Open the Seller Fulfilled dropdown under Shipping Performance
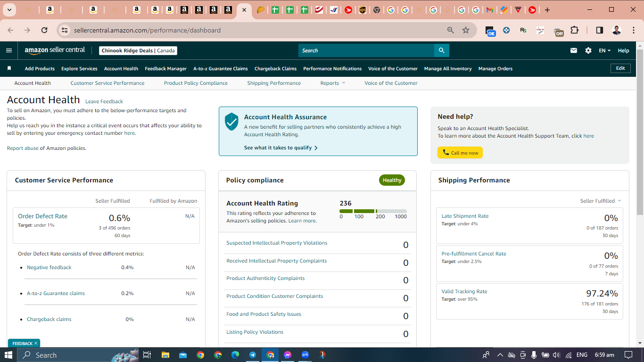 pyautogui.click(x=601, y=201)
